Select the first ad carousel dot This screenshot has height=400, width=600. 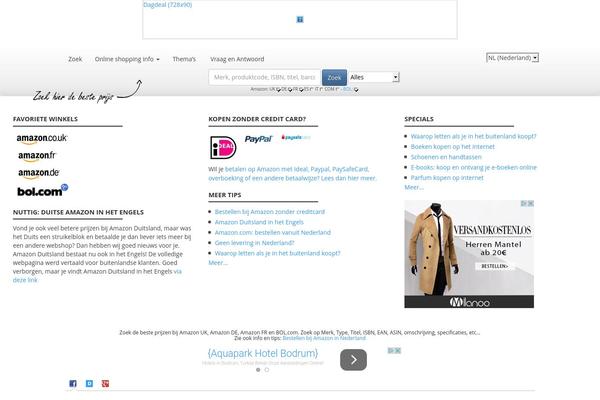(258, 370)
